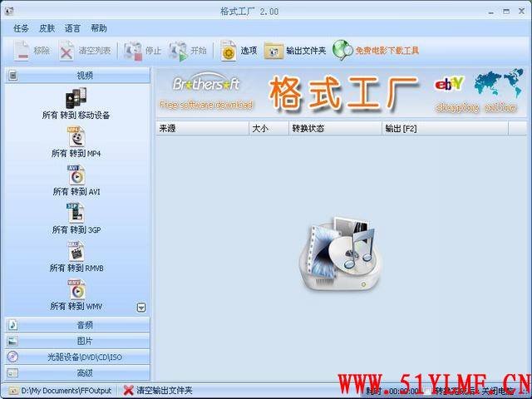
Task: Choose 所有 转到 WMV conversion
Action: click(x=76, y=295)
